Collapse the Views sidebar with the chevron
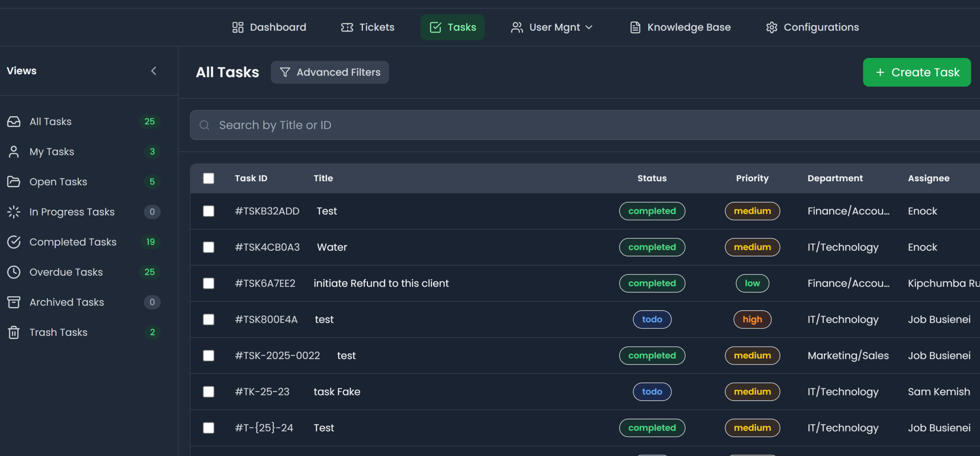The image size is (980, 456). coord(154,71)
